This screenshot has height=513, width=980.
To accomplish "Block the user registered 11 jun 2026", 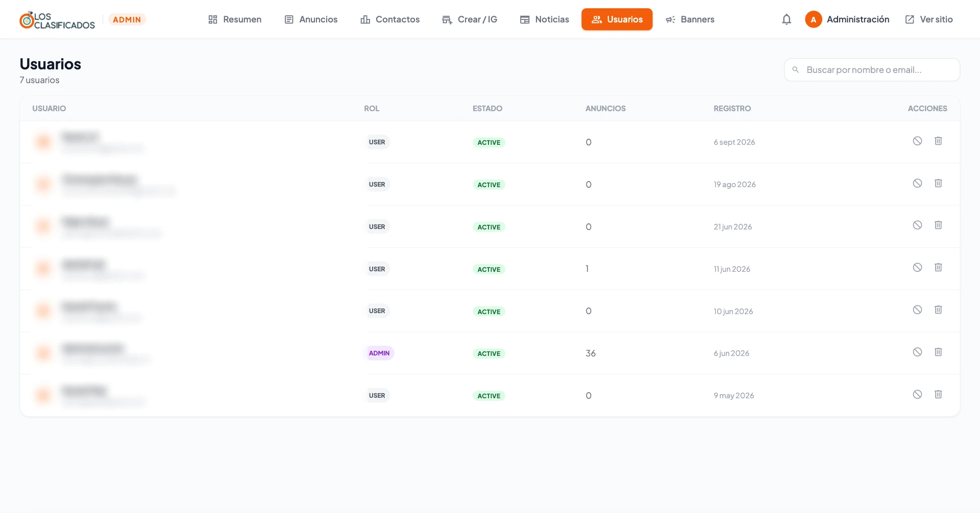I will point(917,268).
